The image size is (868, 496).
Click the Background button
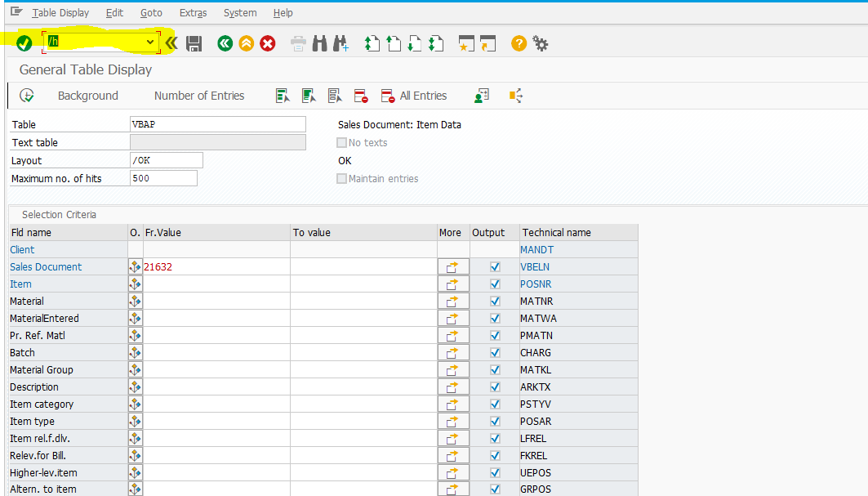(x=87, y=96)
